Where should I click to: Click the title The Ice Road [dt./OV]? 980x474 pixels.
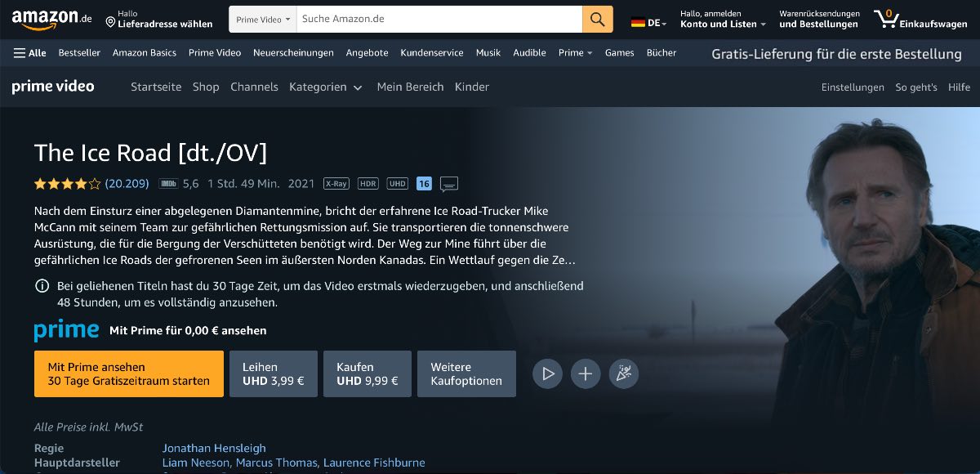click(150, 153)
